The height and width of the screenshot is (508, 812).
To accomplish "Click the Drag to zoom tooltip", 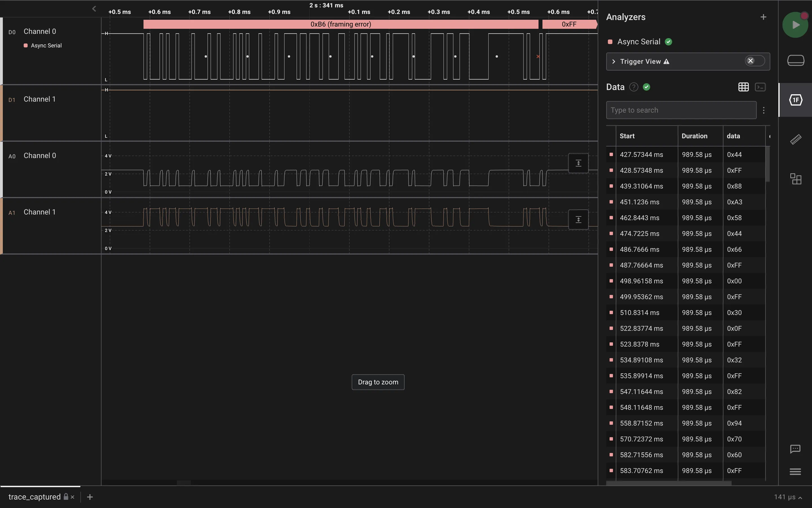I will point(378,382).
